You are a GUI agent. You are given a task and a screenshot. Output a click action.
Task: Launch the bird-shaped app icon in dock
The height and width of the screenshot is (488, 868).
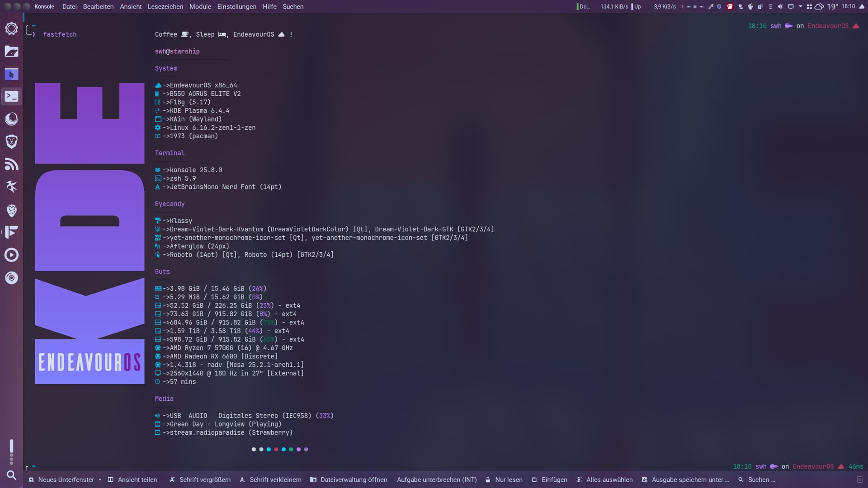12,187
